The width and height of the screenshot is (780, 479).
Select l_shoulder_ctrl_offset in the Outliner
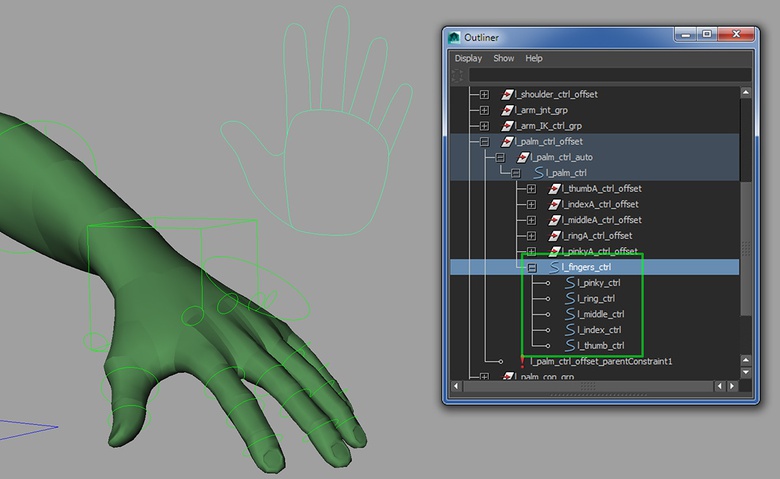(x=556, y=95)
